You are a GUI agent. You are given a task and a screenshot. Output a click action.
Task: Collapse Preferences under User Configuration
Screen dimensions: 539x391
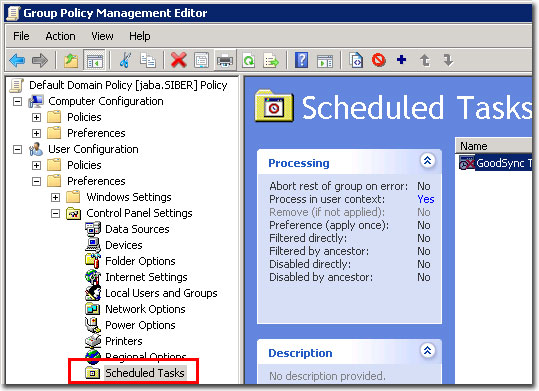(x=36, y=181)
